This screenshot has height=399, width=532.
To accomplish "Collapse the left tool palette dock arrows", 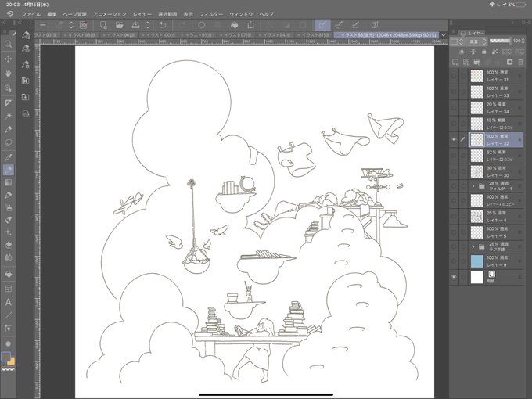I will pos(3,23).
